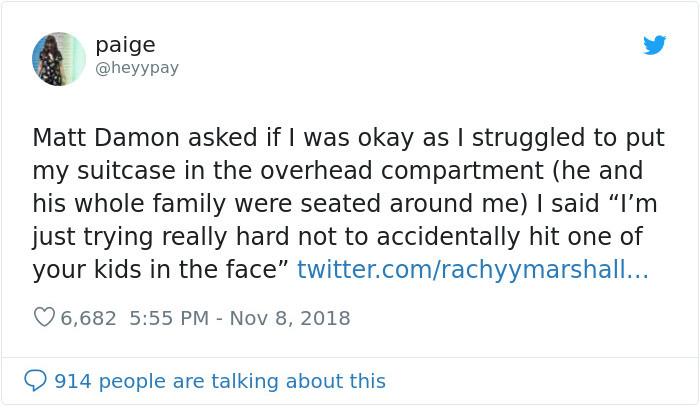Screen dimensions: 700x406
Task: Click the number "914" in the footer
Action: tap(72, 381)
